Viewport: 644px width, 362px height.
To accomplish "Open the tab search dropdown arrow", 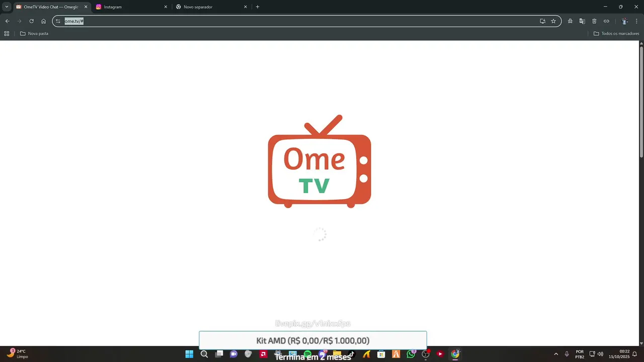I will coord(7,7).
